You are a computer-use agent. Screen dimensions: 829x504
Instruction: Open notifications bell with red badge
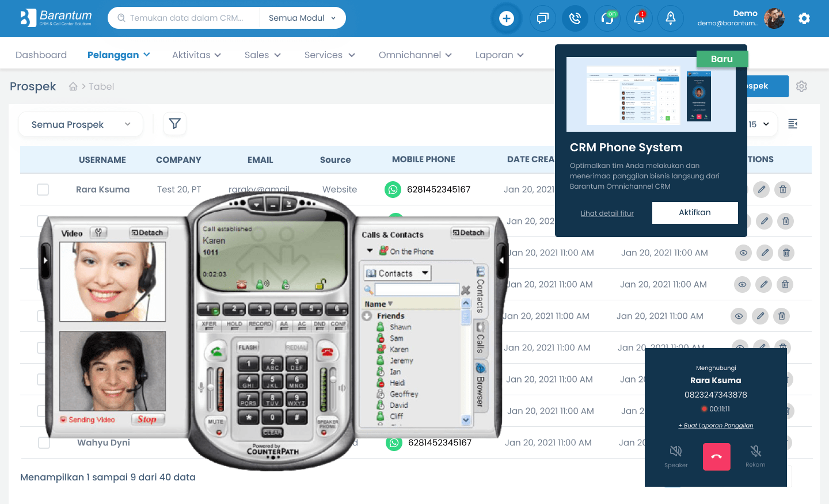(639, 18)
